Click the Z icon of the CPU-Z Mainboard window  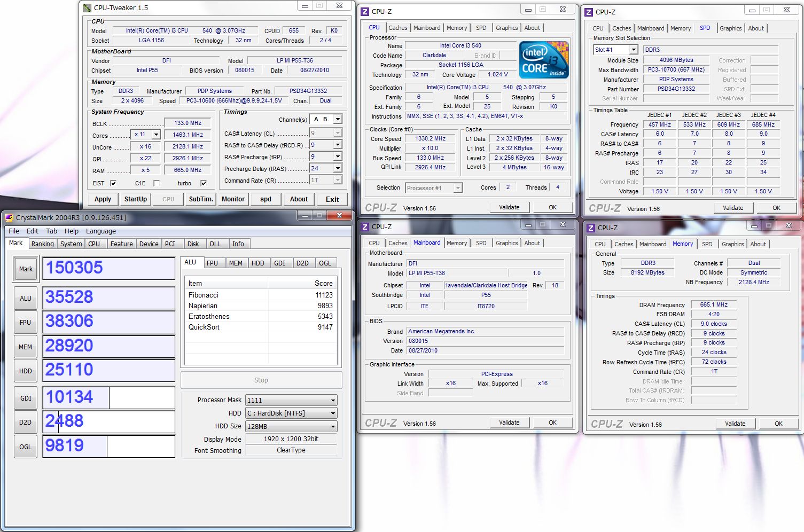365,227
